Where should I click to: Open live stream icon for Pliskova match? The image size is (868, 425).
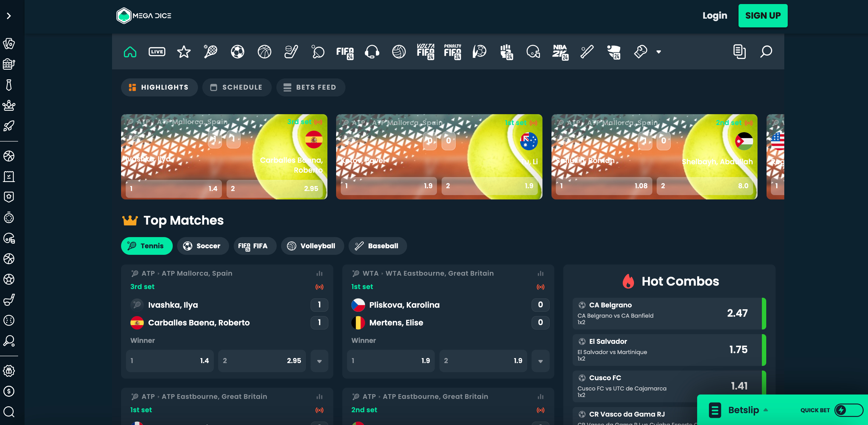pos(541,287)
